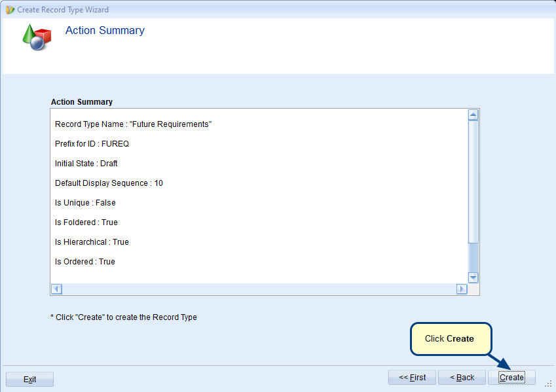Select the Is Hierarchical True line

point(92,242)
